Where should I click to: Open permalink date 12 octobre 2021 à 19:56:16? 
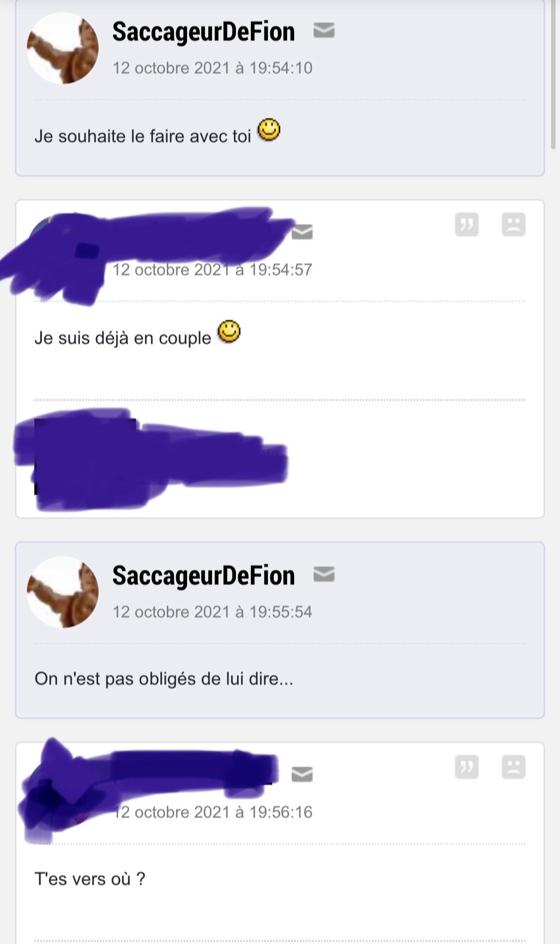(x=213, y=812)
